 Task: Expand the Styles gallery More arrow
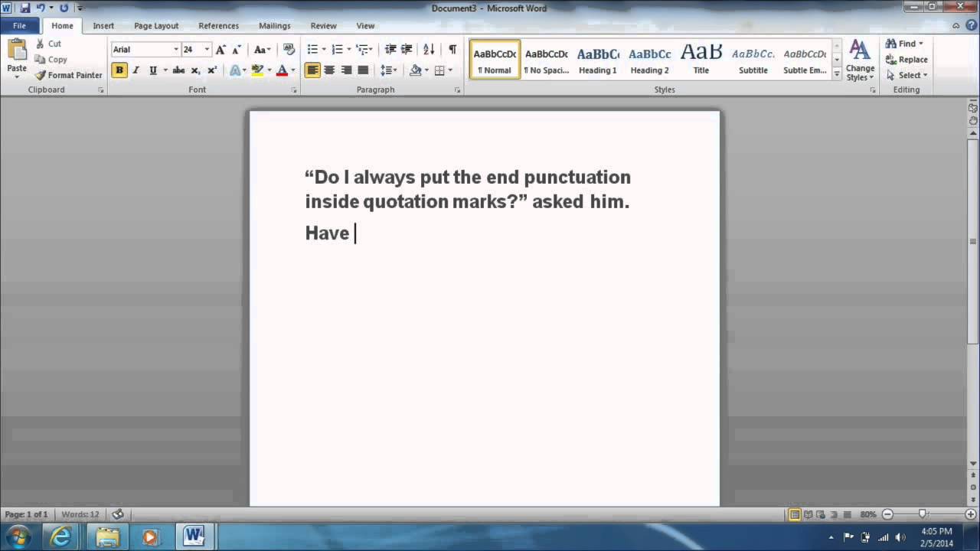tap(837, 75)
